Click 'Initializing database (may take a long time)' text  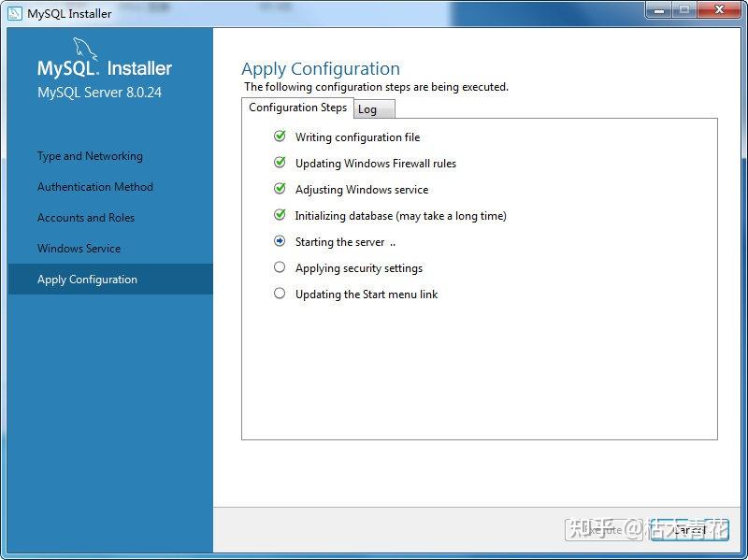pos(401,216)
